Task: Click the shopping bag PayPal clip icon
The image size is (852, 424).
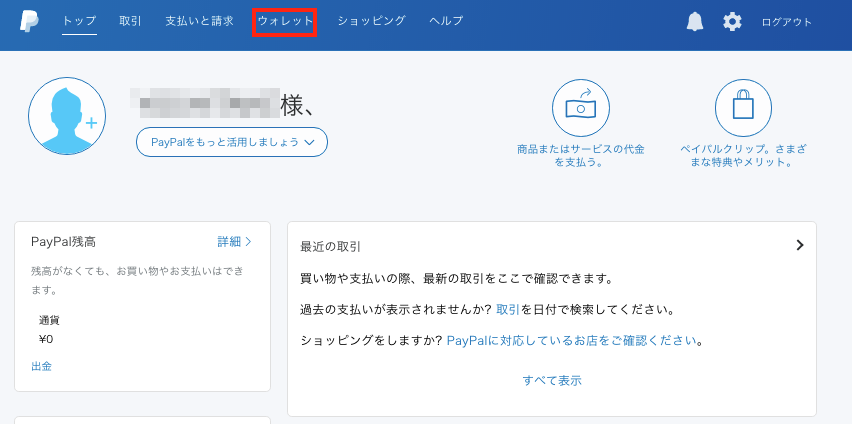Action: [743, 108]
